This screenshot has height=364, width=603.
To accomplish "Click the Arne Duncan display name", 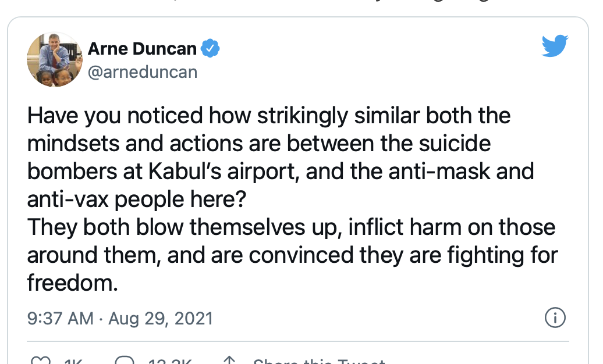I will tap(142, 49).
